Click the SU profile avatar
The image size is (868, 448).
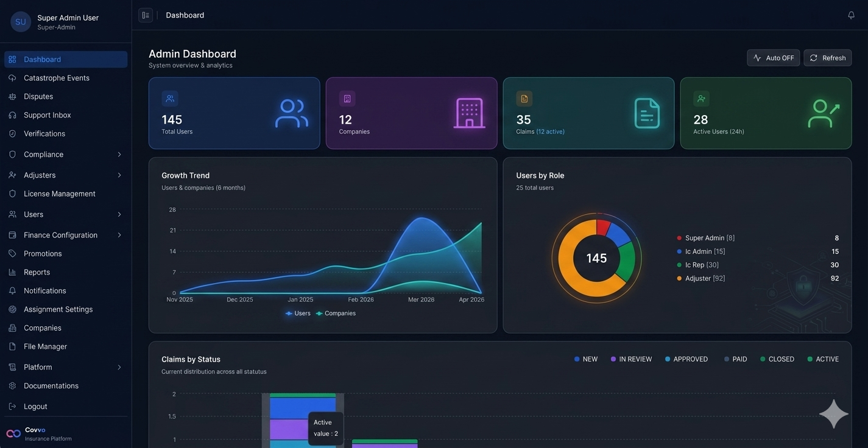click(21, 22)
